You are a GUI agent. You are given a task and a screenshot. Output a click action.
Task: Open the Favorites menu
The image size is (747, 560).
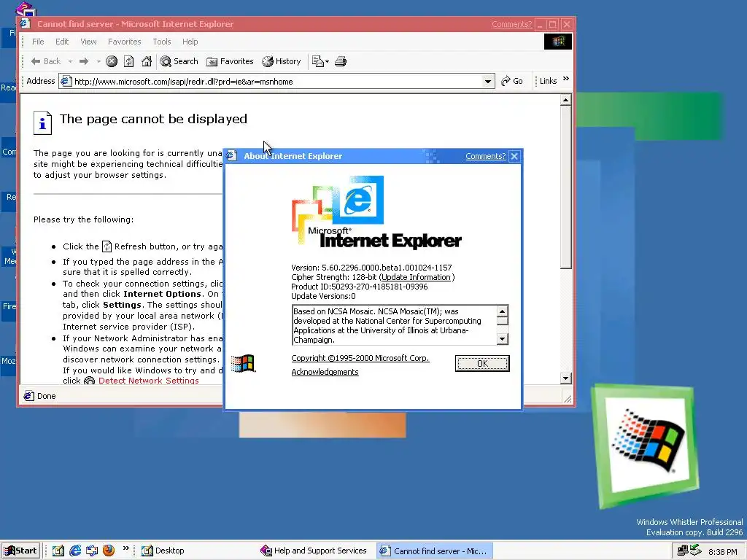point(124,42)
